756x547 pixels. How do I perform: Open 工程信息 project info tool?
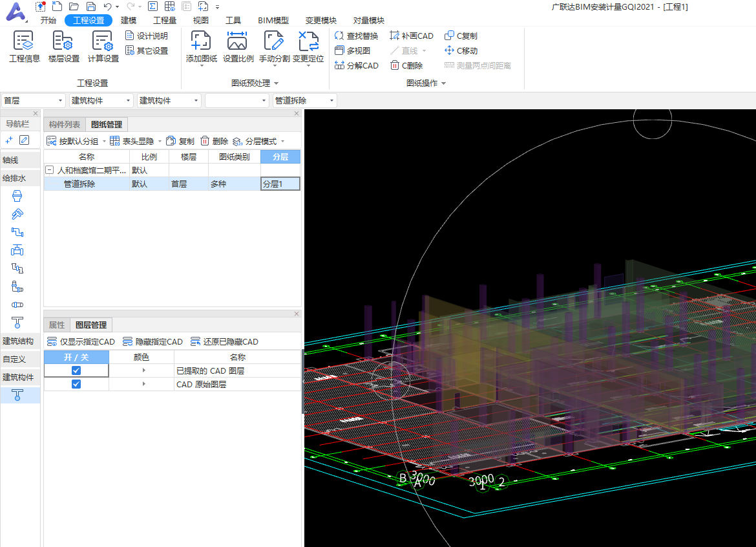pyautogui.click(x=24, y=47)
